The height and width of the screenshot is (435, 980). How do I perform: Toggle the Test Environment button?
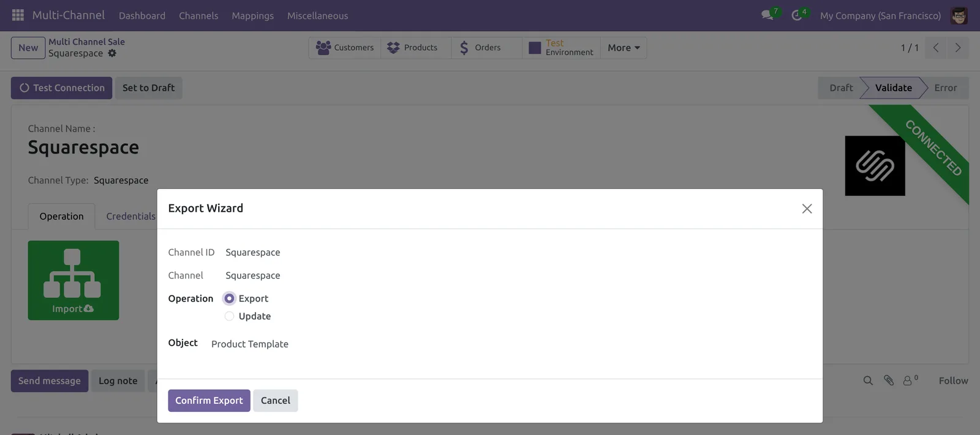click(561, 48)
